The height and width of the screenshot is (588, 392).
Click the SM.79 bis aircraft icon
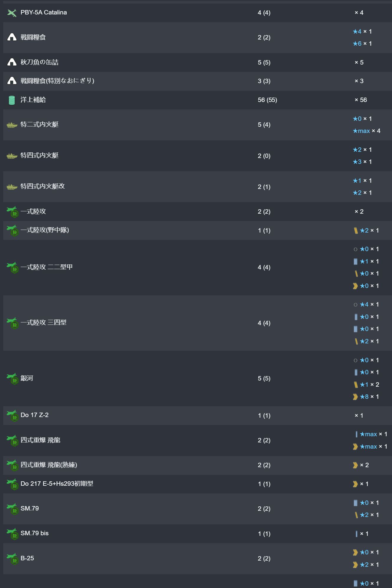(x=12, y=534)
